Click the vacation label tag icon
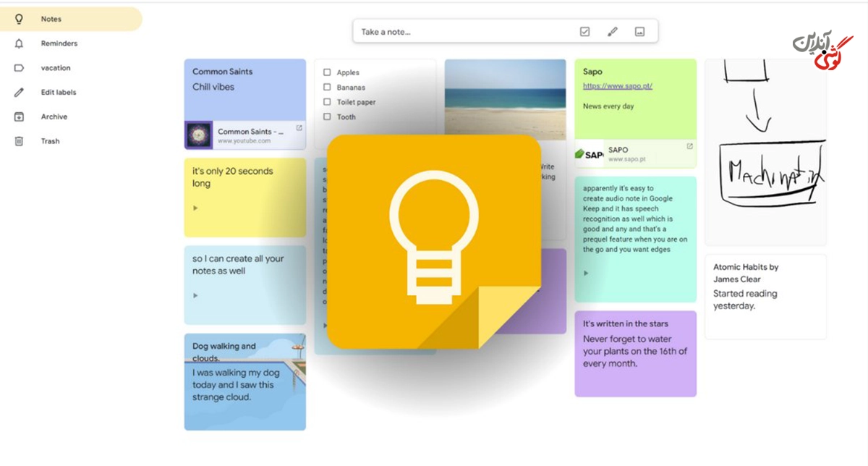 tap(20, 68)
